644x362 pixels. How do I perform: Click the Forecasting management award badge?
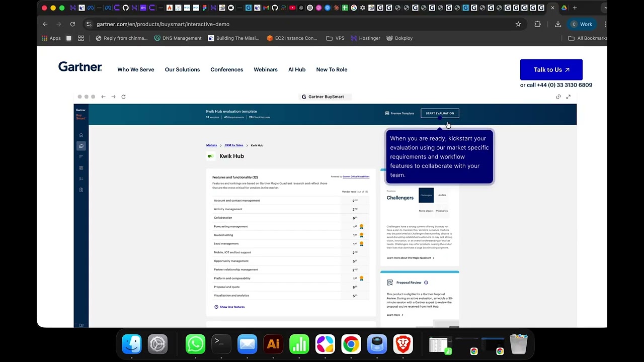[x=361, y=227]
